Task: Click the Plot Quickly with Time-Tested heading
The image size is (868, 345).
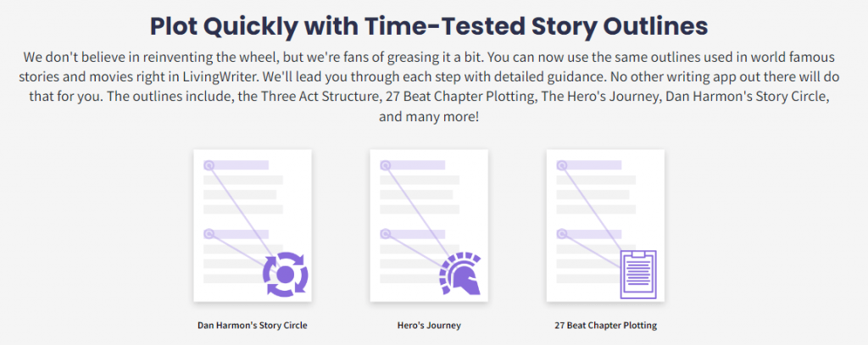Action: tap(429, 26)
